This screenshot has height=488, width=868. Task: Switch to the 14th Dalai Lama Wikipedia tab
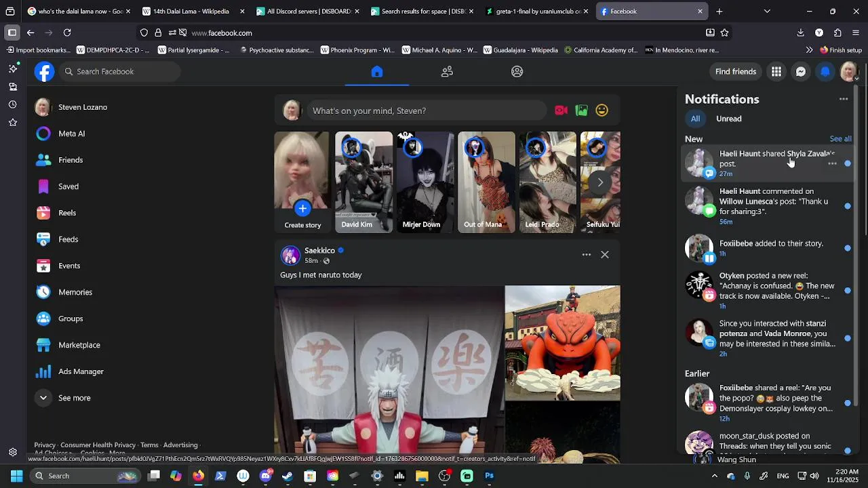(x=192, y=12)
